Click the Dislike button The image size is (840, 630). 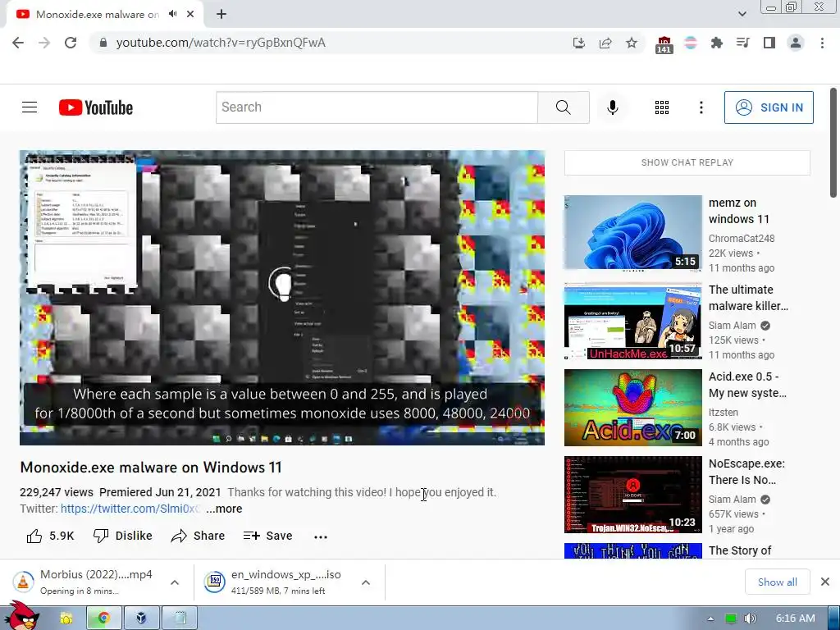(x=123, y=536)
